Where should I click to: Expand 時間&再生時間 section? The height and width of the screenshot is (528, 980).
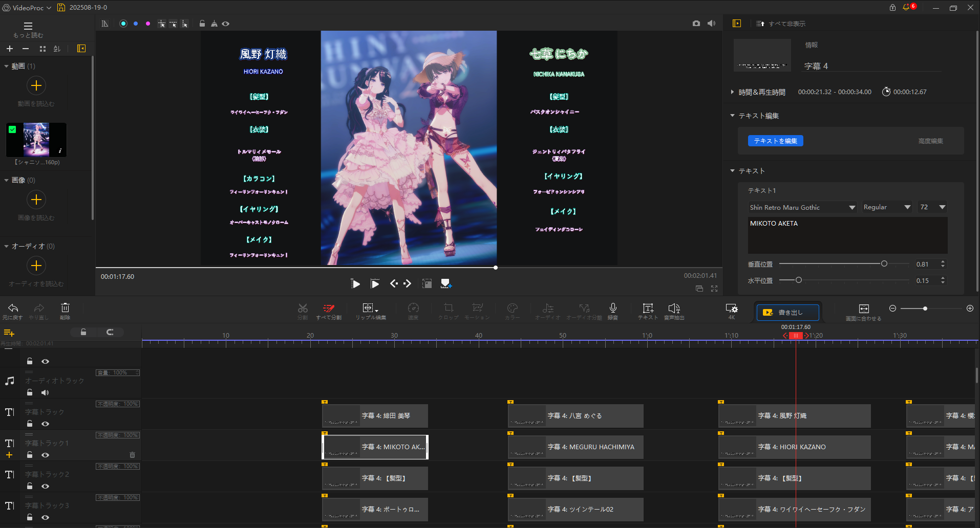pyautogui.click(x=732, y=92)
